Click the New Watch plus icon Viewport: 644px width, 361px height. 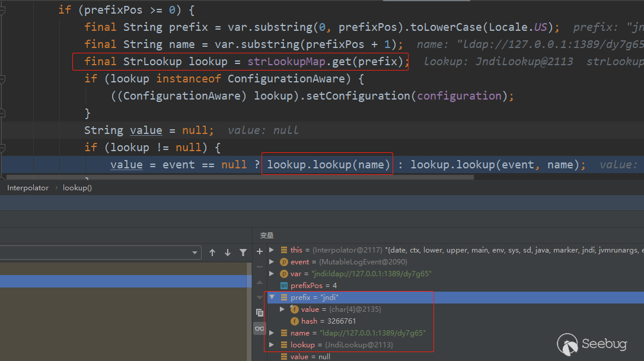click(x=259, y=251)
